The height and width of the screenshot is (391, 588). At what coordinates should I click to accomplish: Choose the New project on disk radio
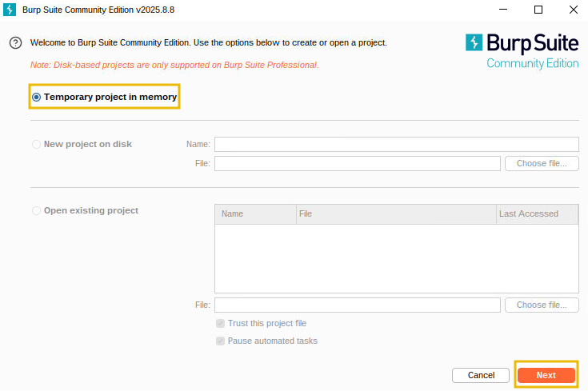coord(37,145)
